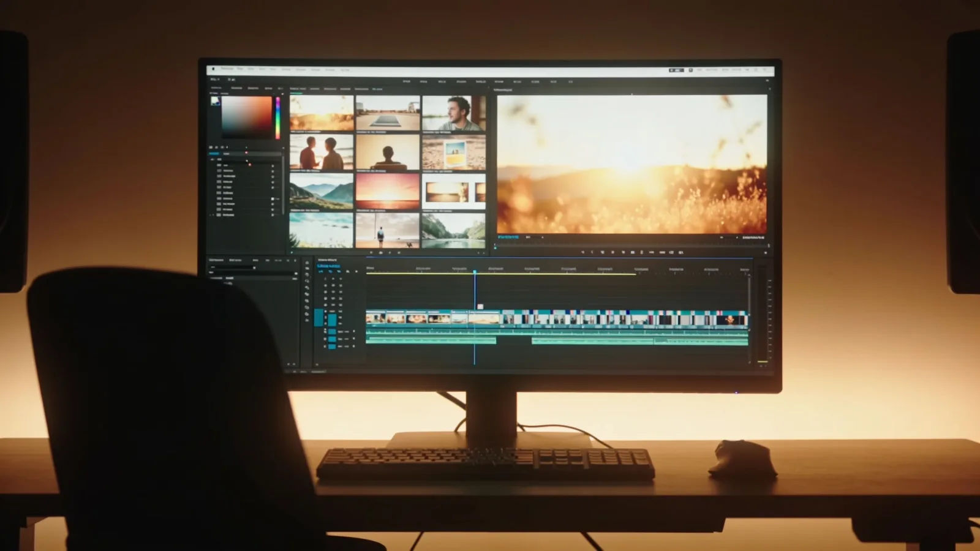Click the search field in lower-left panel
Viewport: 980px width, 551px height.
point(233,268)
